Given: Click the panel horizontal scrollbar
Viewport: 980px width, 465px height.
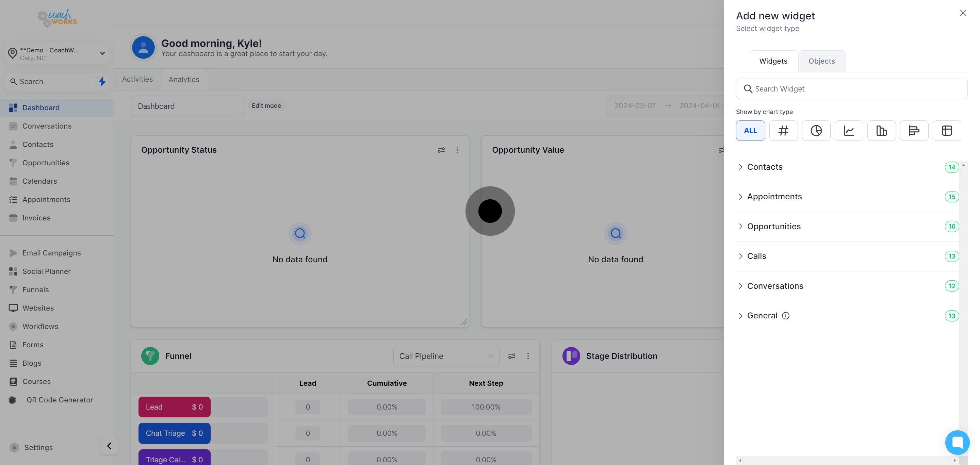Looking at the screenshot, I should click(x=847, y=460).
